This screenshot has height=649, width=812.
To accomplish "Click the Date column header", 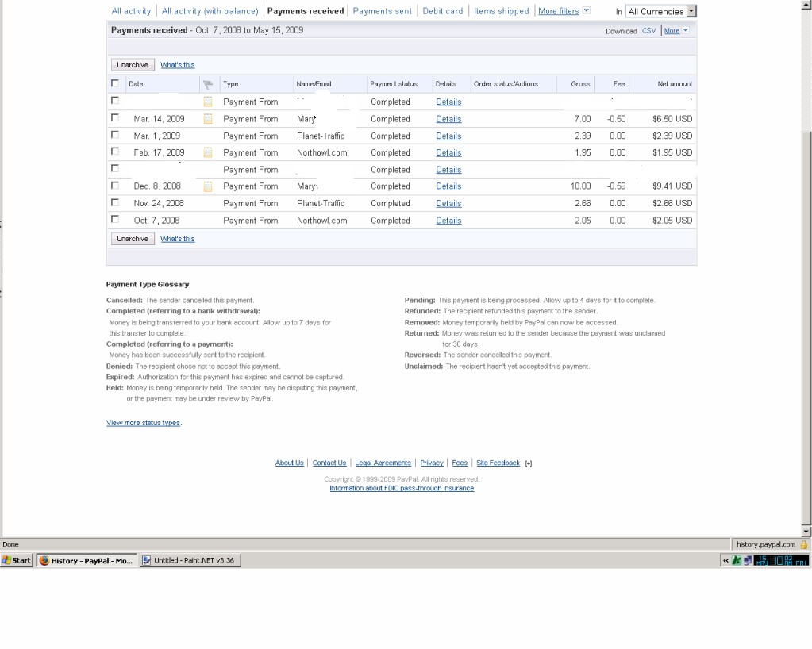I will pos(136,84).
